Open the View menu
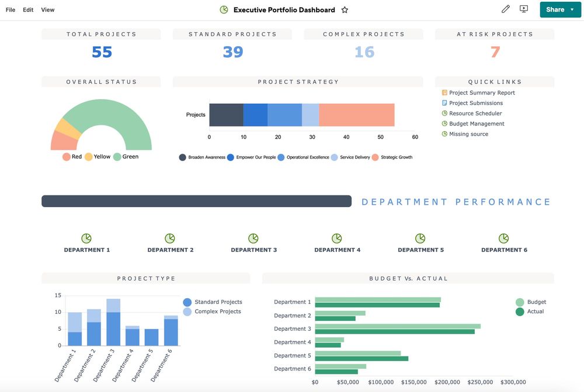584x392 pixels. click(48, 10)
